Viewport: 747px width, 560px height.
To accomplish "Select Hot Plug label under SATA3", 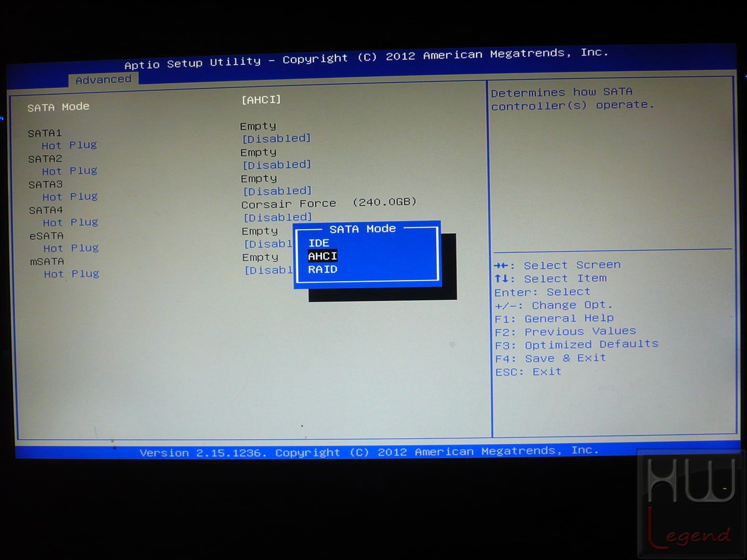I will pos(70,197).
